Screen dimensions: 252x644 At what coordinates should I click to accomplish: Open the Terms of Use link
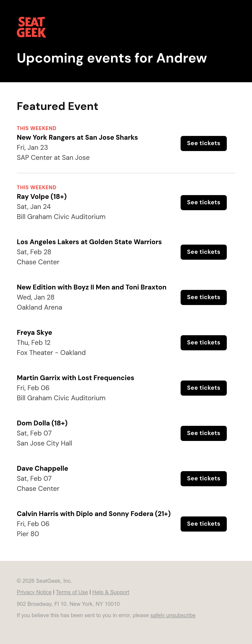coord(72,592)
